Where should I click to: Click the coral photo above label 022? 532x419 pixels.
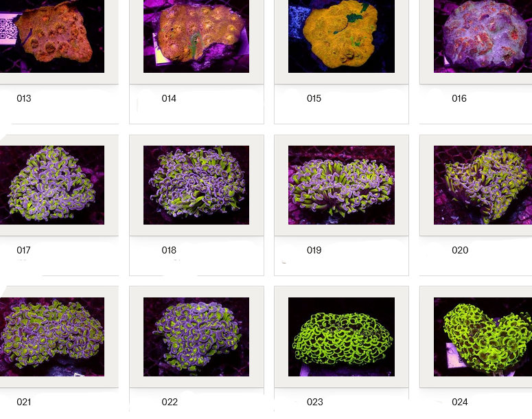[x=196, y=337]
